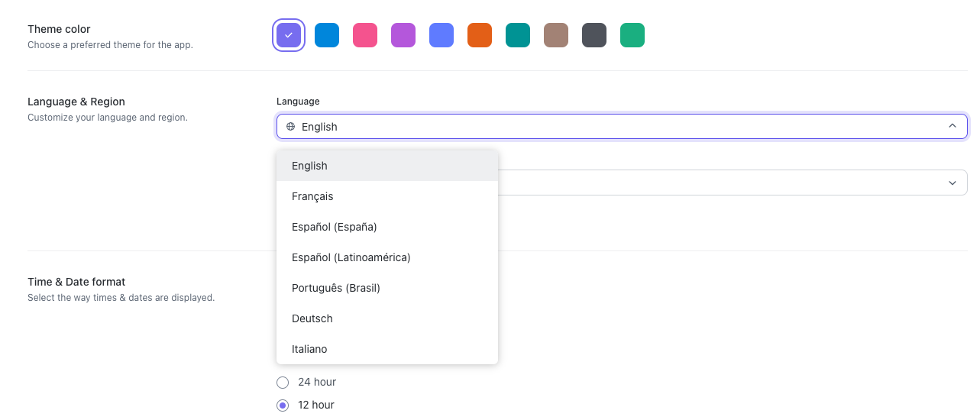Screen dimensions: 980x420
Task: Select the 12 hour radio button
Action: pos(283,405)
